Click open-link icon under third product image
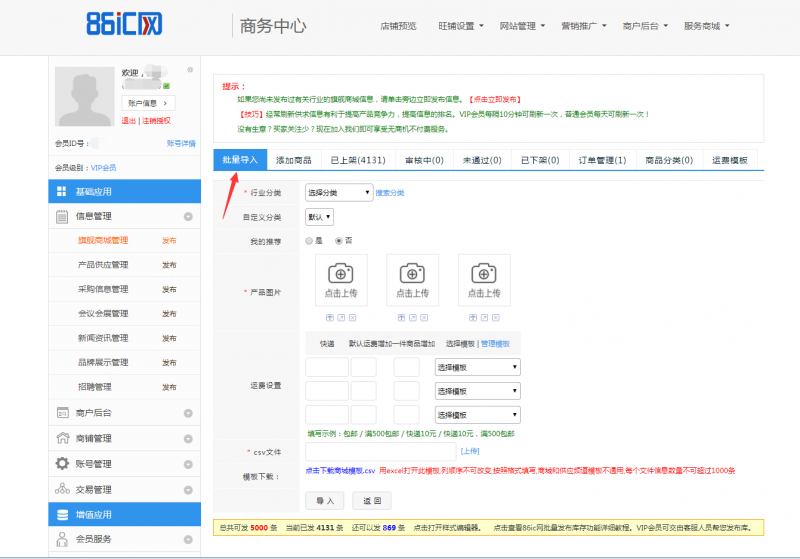This screenshot has width=800, height=559. click(484, 318)
